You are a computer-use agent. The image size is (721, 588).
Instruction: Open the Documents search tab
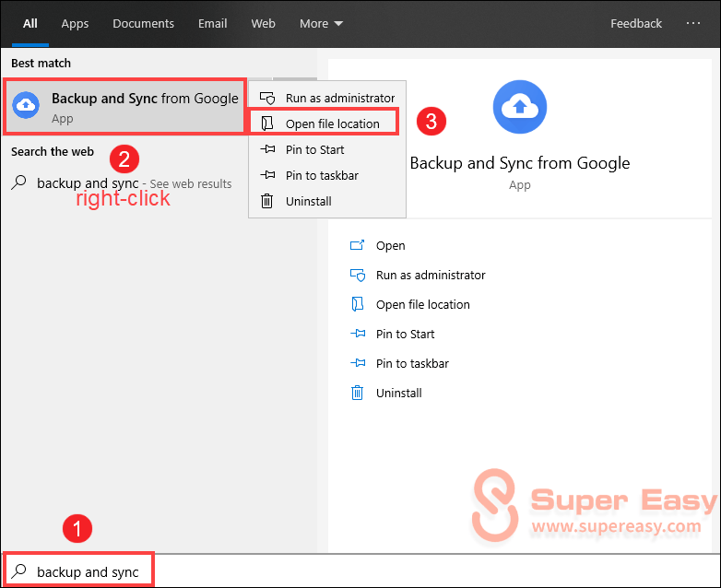click(x=144, y=23)
